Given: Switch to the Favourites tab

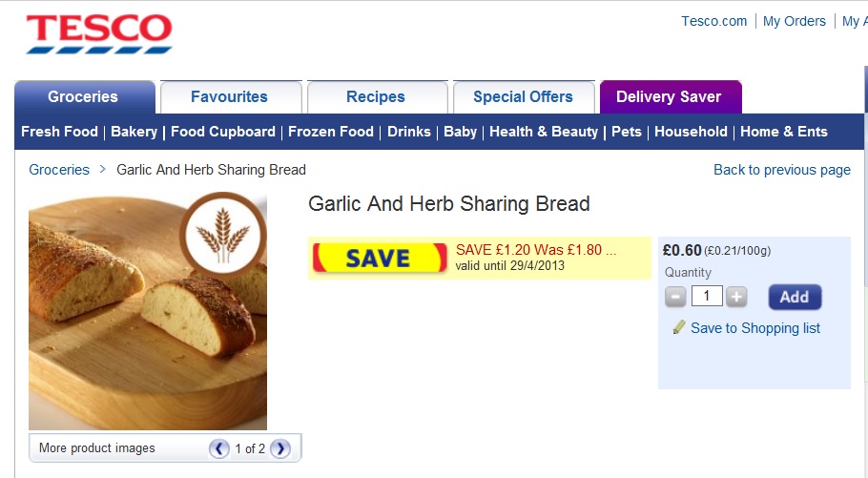Looking at the screenshot, I should [x=230, y=97].
